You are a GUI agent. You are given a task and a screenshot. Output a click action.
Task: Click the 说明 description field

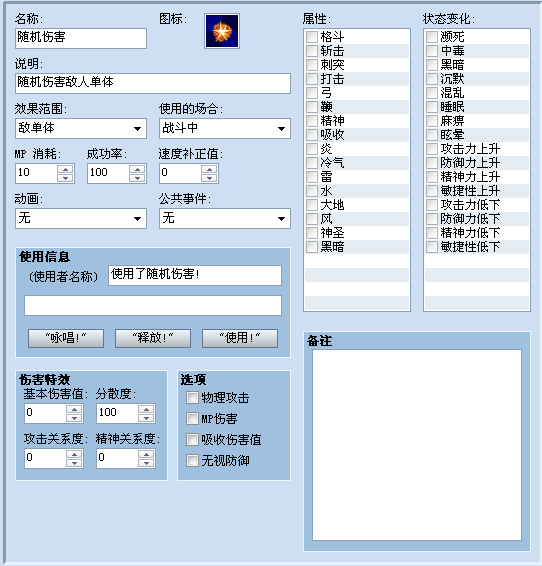click(153, 83)
